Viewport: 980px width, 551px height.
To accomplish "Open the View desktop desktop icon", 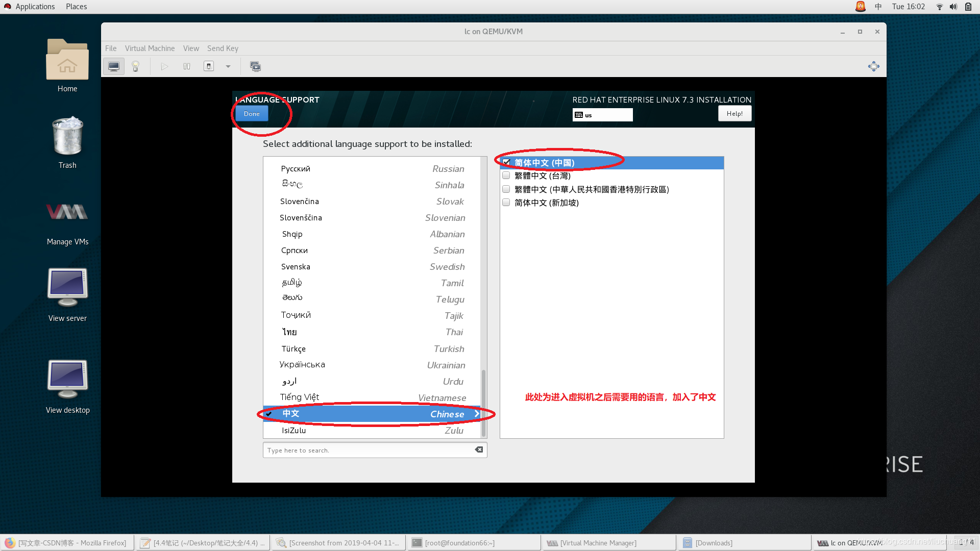I will tap(67, 387).
